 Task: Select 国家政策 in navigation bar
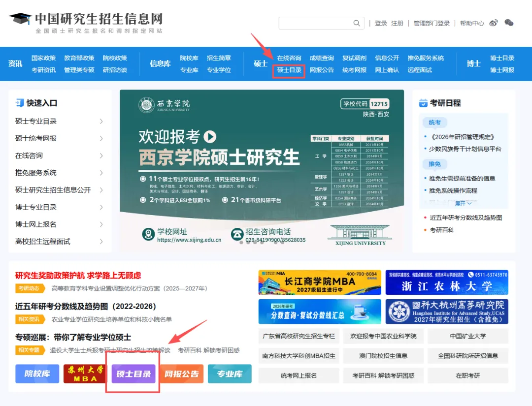point(43,58)
